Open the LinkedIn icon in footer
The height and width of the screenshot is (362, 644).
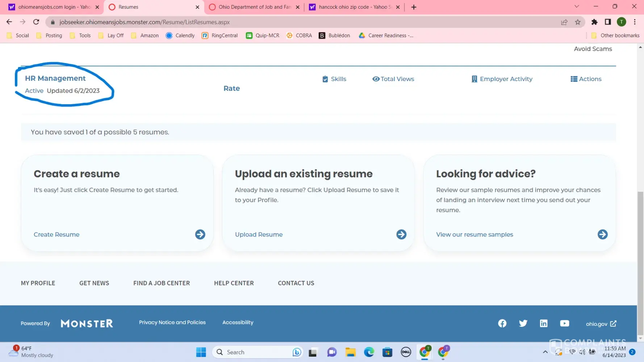(543, 323)
